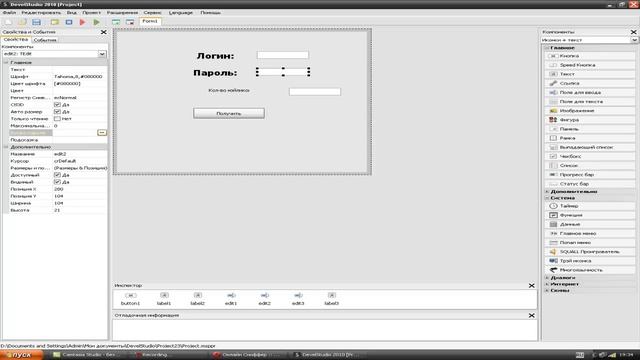Expand the Интернет components group

(x=547, y=284)
